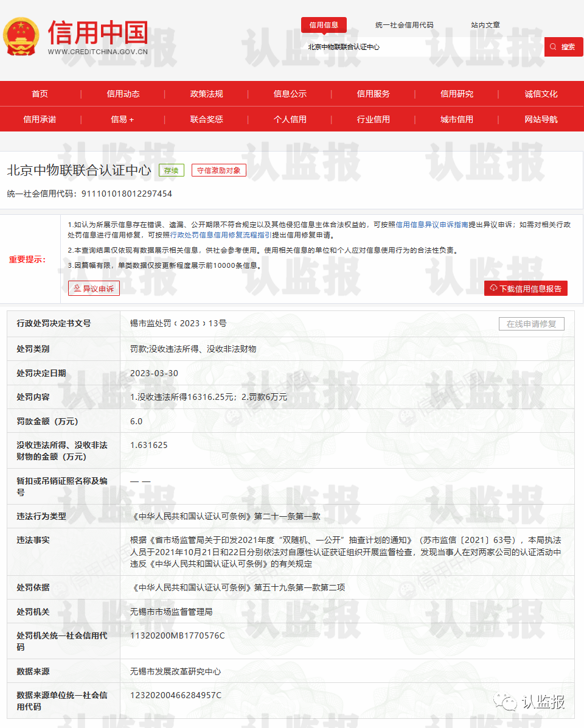Click the national emblem logo of 信用中国
Viewport: 584px width, 728px height.
point(23,37)
